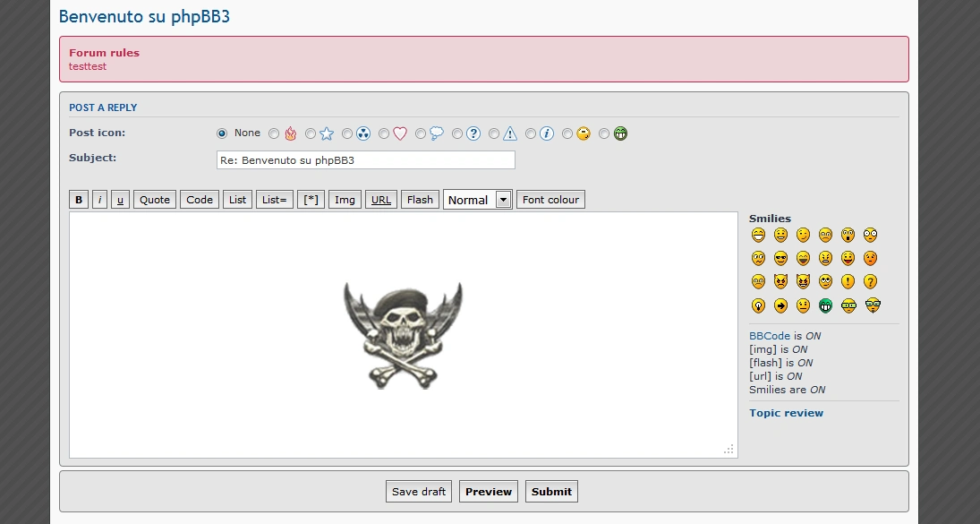Image resolution: width=980 pixels, height=524 pixels.
Task: Insert the orange embarrassed smiley
Action: tap(871, 258)
